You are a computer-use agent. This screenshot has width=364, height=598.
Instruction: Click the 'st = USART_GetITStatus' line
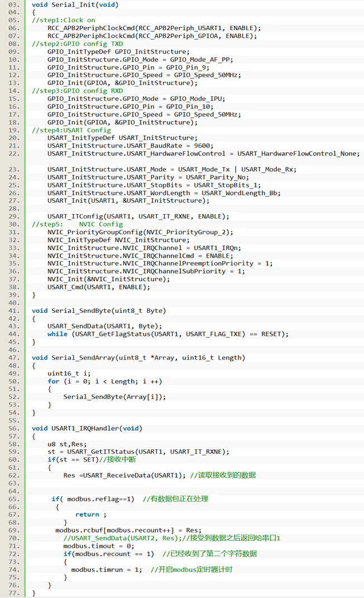point(138,452)
